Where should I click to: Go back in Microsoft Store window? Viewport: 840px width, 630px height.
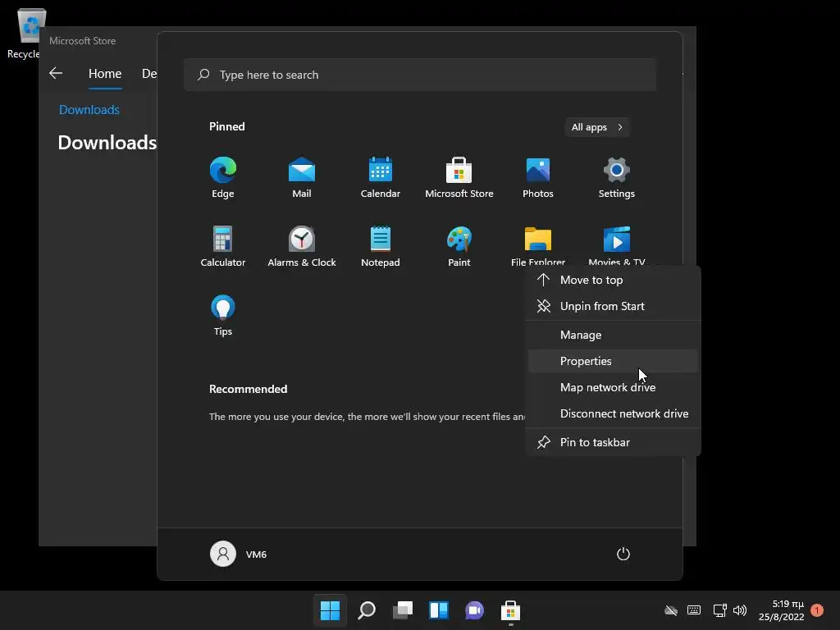pos(56,73)
